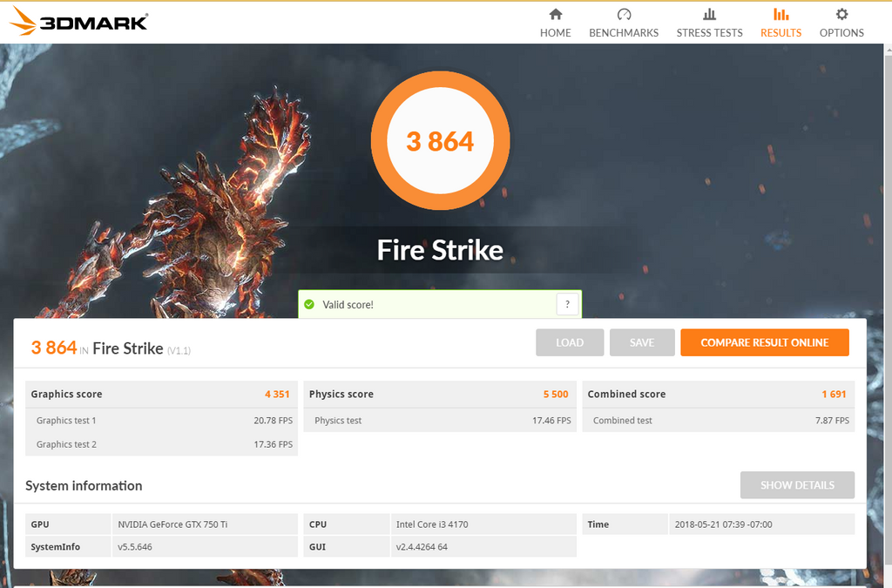Click the Fire Strike title banner
Screen dimensions: 892x588
click(x=440, y=250)
